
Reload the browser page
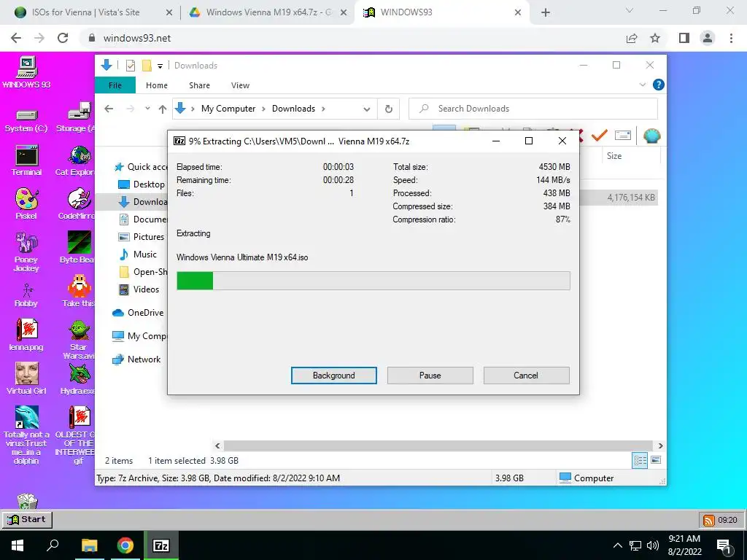63,38
